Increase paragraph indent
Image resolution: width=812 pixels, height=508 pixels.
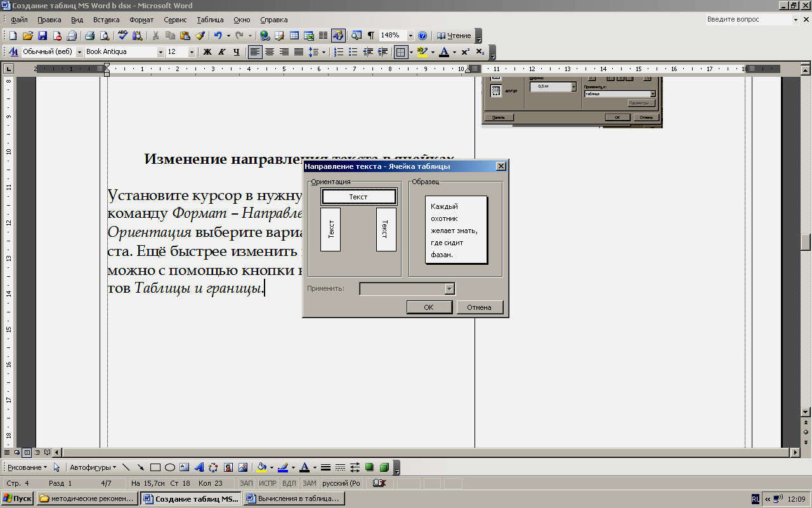coord(382,52)
